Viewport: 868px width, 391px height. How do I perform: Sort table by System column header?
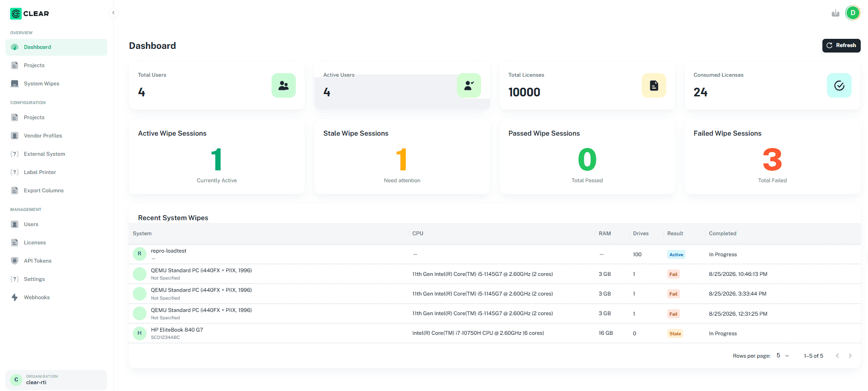click(x=142, y=233)
